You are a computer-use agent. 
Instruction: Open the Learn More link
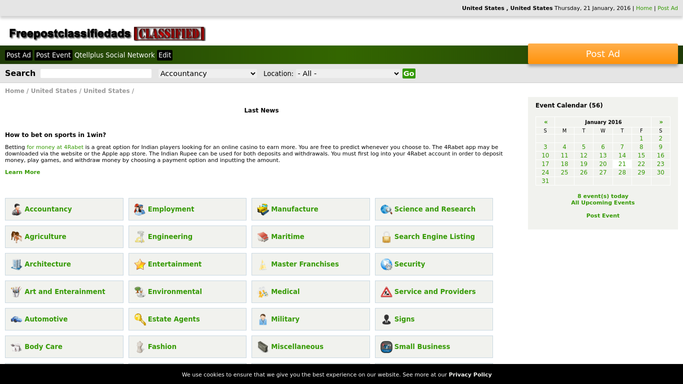pyautogui.click(x=22, y=172)
